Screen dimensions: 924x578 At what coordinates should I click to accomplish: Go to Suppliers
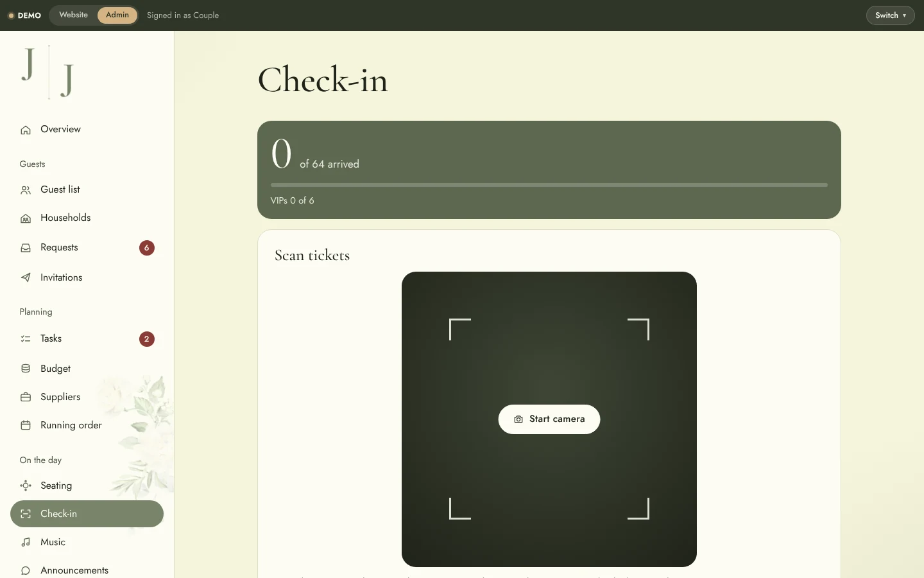(x=87, y=397)
